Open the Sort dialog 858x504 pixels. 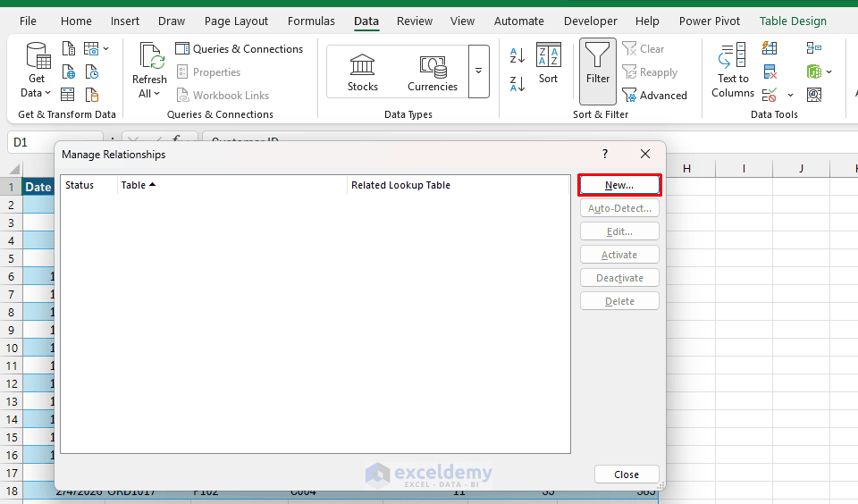click(548, 63)
